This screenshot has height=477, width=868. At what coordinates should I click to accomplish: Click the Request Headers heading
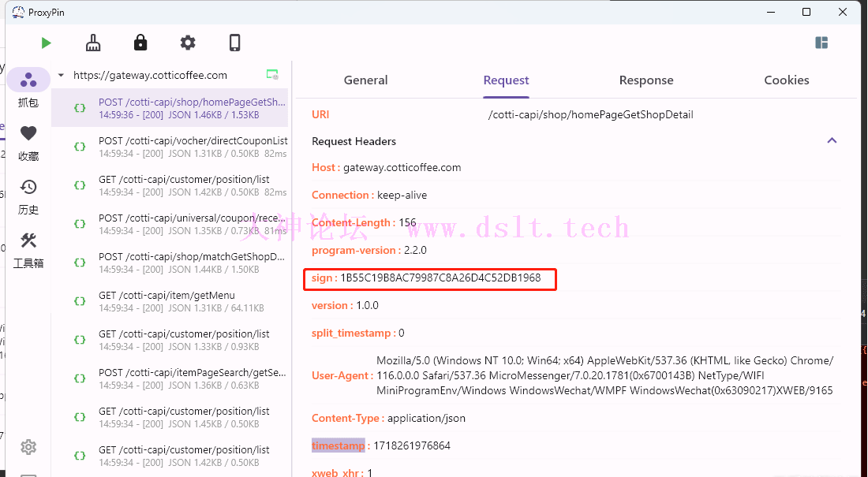(354, 141)
